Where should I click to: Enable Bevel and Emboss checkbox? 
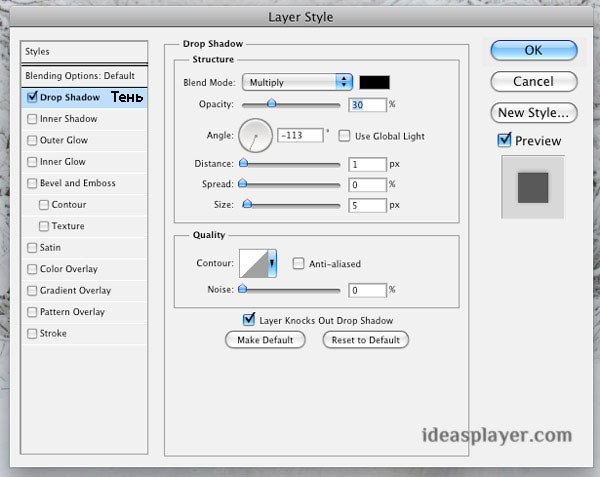pos(32,183)
